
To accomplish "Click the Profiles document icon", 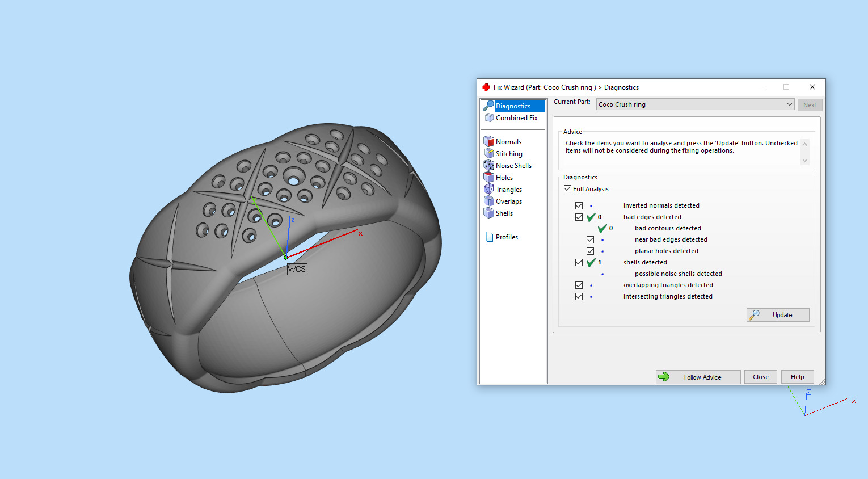I will pos(489,237).
